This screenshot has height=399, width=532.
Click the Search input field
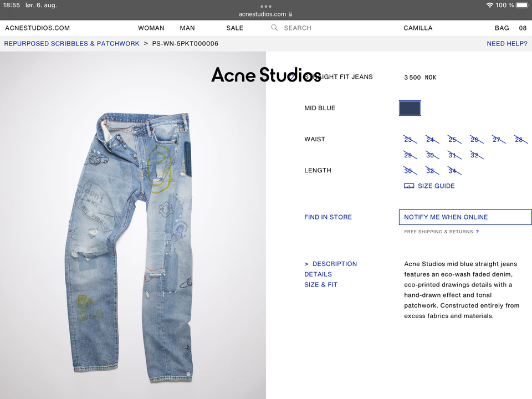(x=298, y=28)
